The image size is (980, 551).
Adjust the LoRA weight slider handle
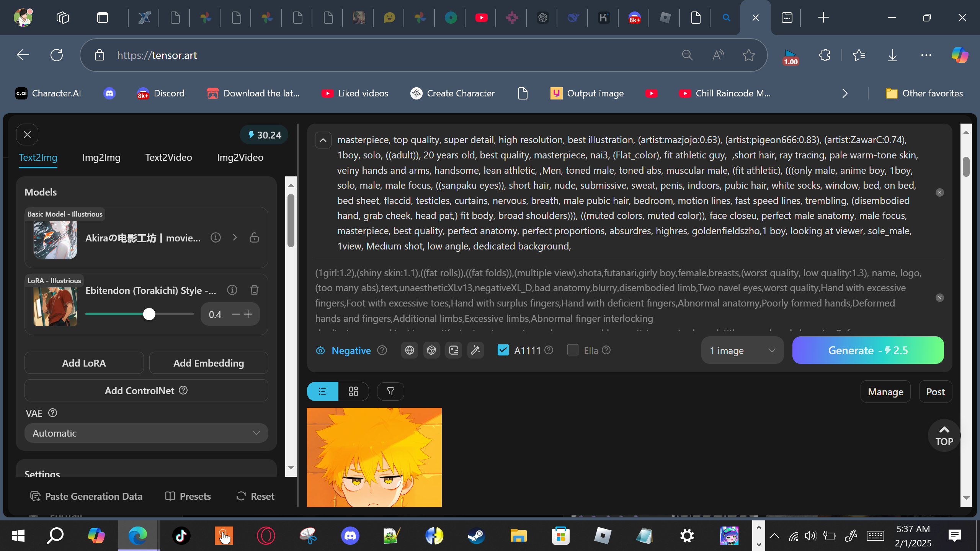tap(149, 314)
